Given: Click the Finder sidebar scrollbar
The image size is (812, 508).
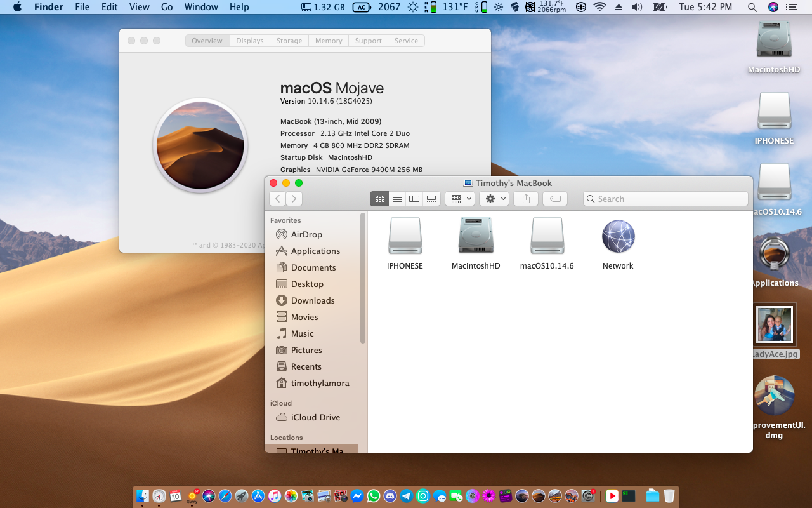Looking at the screenshot, I should pos(363,278).
